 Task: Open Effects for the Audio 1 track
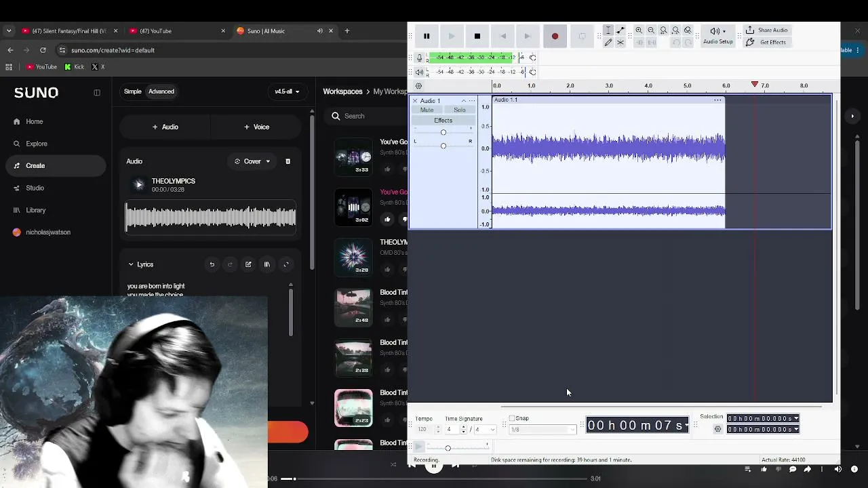click(x=443, y=121)
